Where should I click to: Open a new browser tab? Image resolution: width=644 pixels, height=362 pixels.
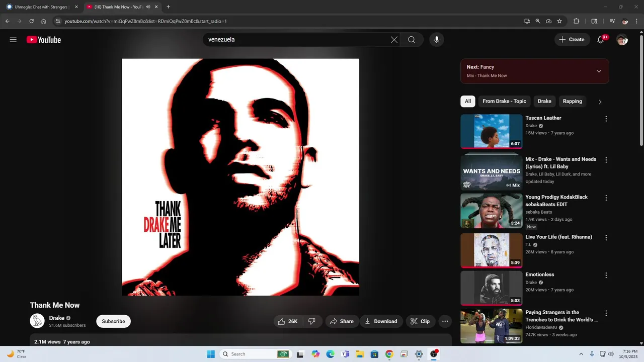click(x=168, y=7)
